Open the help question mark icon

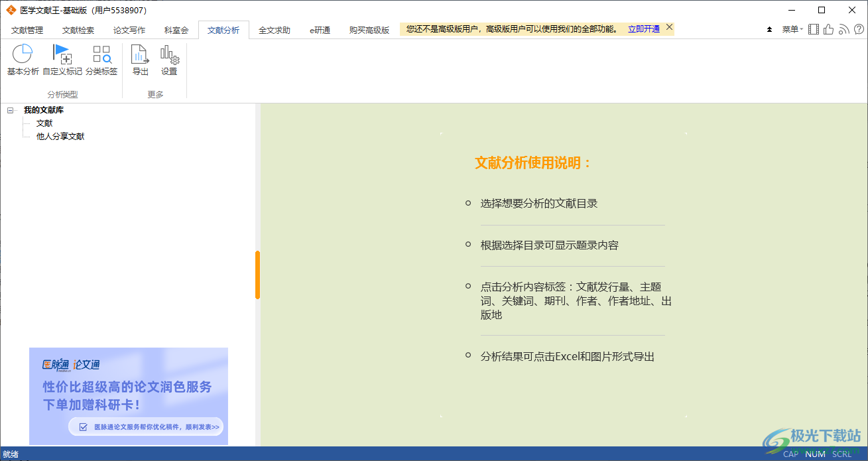coord(859,29)
